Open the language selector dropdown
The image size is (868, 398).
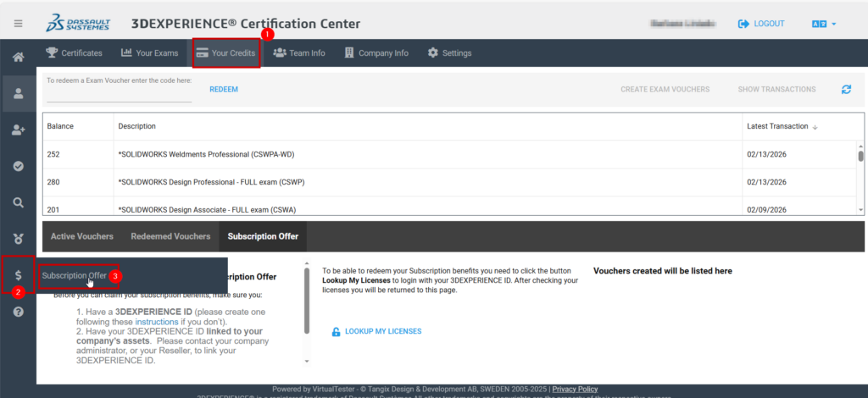point(823,24)
